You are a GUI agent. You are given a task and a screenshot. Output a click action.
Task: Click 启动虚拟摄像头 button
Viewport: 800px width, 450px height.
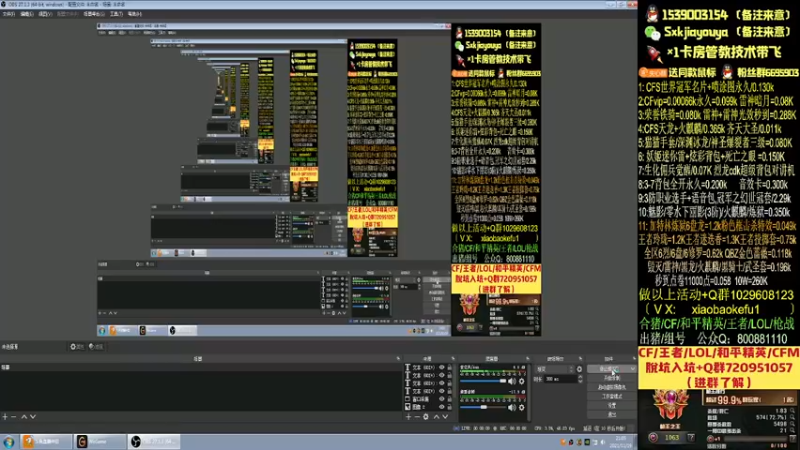coord(612,387)
